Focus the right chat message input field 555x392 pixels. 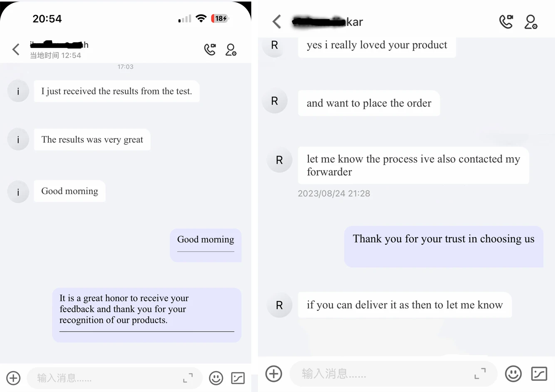pos(383,374)
